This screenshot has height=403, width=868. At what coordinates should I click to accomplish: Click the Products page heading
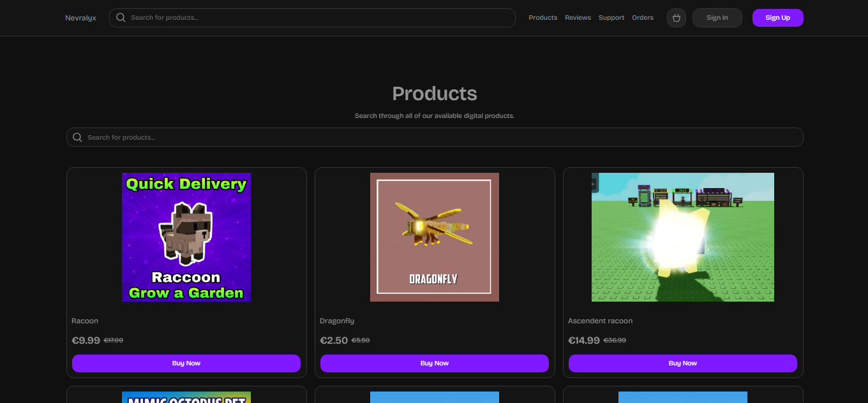[435, 94]
